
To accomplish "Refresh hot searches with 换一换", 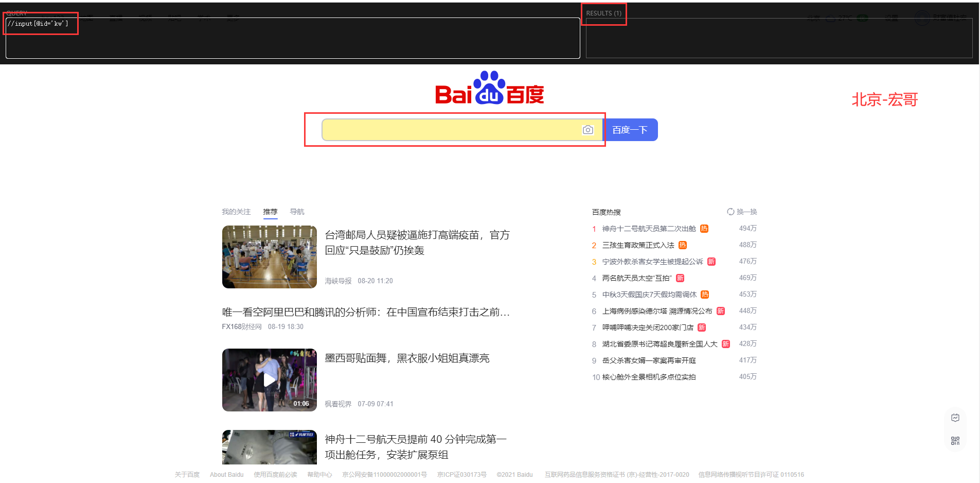I will [742, 212].
